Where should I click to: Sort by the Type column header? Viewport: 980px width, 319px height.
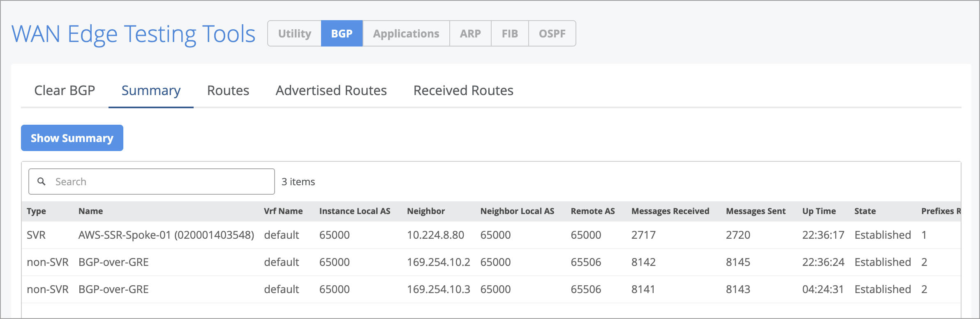tap(36, 211)
